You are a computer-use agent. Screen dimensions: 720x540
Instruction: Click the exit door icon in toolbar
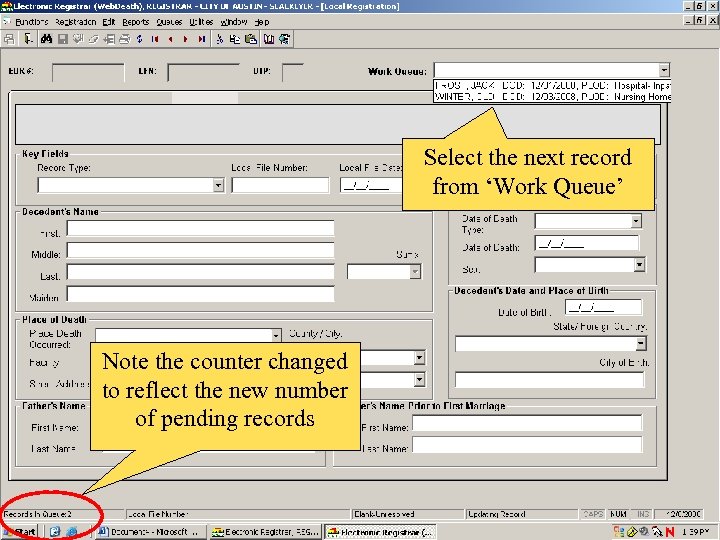[28, 39]
